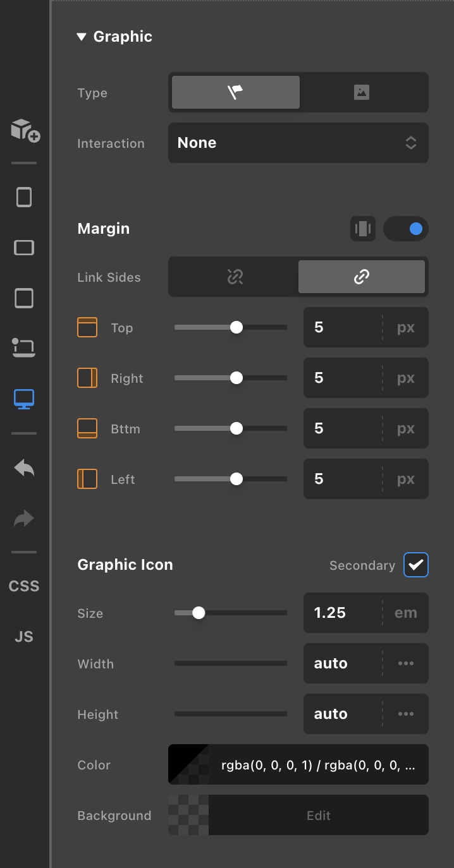Image resolution: width=454 pixels, height=868 pixels.
Task: Choose the flag icon graphic type
Action: tap(235, 92)
